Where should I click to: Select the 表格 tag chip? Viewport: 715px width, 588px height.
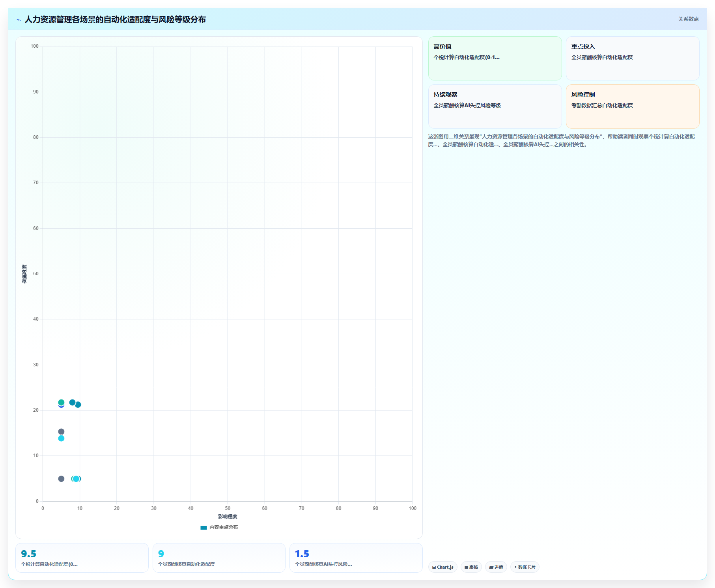click(x=471, y=567)
